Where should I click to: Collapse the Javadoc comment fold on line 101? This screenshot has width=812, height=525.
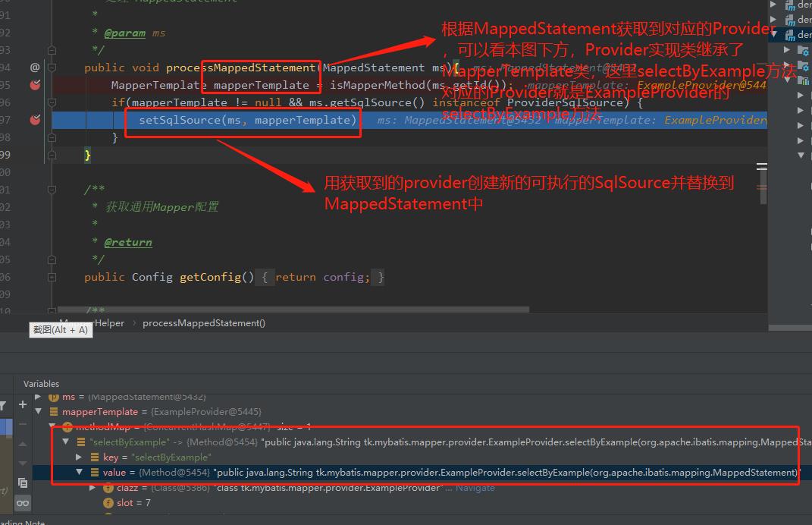pyautogui.click(x=52, y=190)
